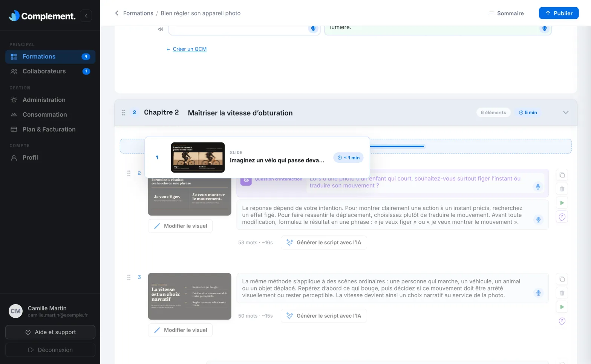Viewport: 591px width, 364px height.
Task: Collapse Chapitre 2 with the chevron
Action: (566, 112)
